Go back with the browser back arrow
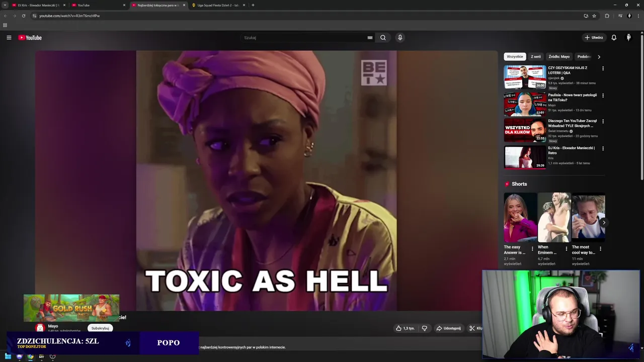The height and width of the screenshot is (362, 644). (6, 16)
